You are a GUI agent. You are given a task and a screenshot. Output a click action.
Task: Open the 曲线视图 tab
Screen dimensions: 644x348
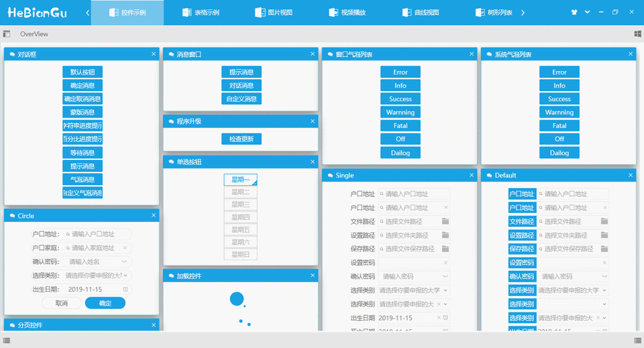pyautogui.click(x=421, y=13)
